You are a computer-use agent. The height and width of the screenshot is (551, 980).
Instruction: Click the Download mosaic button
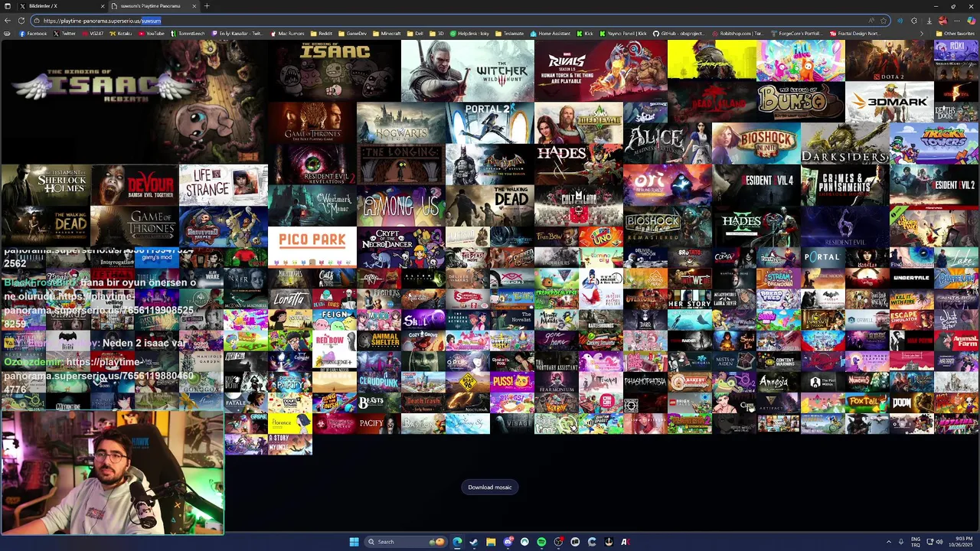pos(490,487)
